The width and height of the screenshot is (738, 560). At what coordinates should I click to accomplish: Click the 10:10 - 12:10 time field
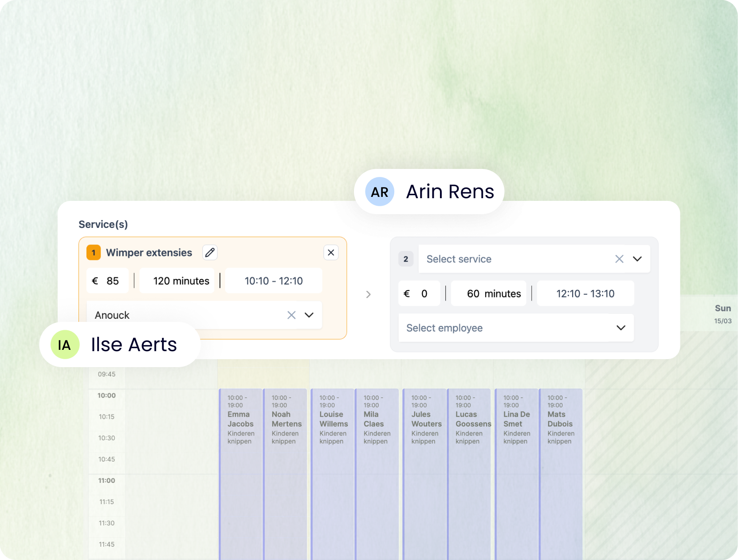coord(274,281)
